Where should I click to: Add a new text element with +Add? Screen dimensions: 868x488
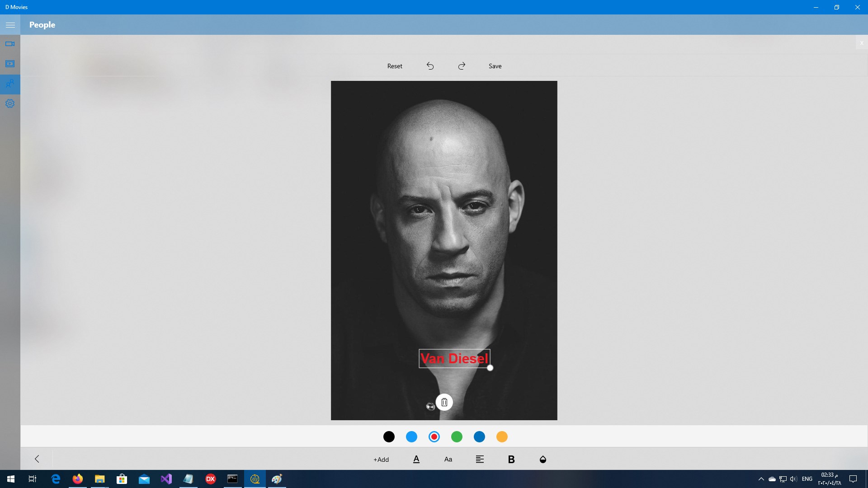[381, 459]
